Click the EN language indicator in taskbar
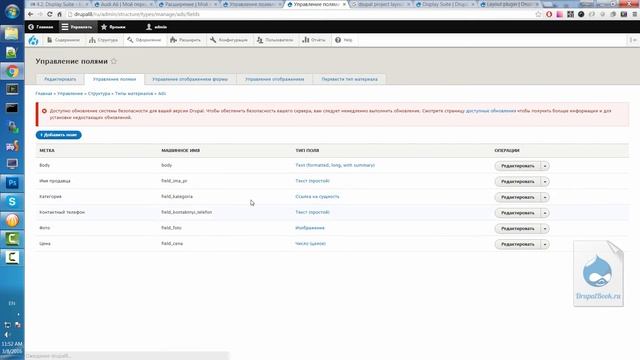This screenshot has height=360, width=640. click(12, 303)
